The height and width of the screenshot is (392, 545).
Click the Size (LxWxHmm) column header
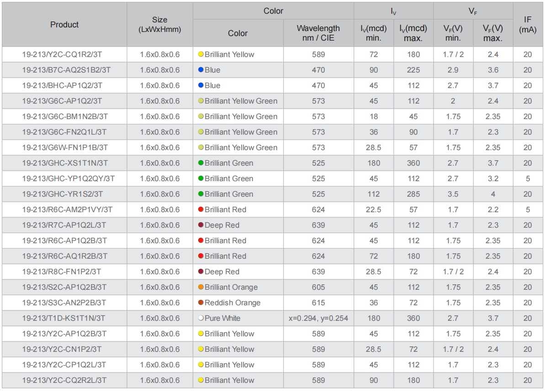pyautogui.click(x=160, y=25)
